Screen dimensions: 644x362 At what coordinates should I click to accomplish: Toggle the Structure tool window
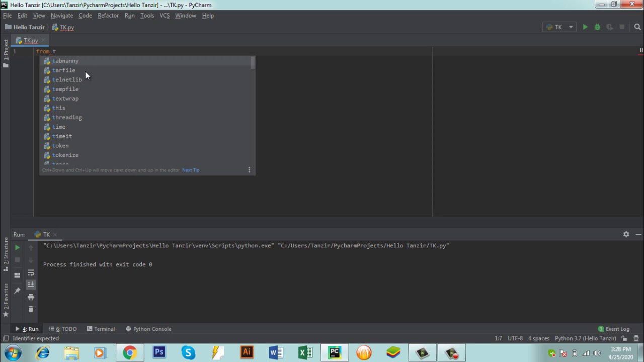[6, 254]
